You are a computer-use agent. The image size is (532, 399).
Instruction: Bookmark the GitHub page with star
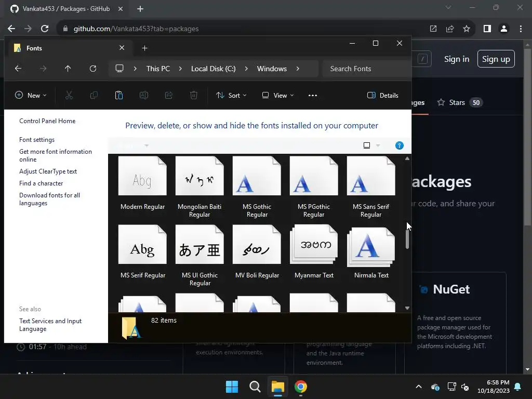(467, 29)
